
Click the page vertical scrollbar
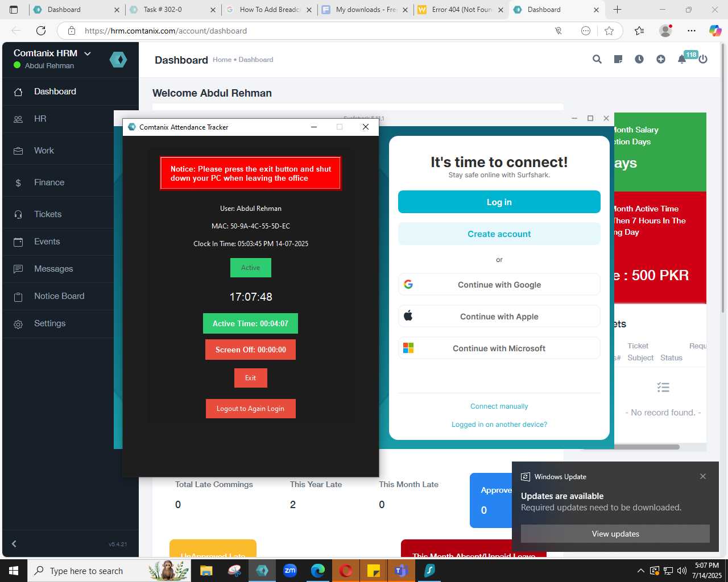[x=723, y=177]
